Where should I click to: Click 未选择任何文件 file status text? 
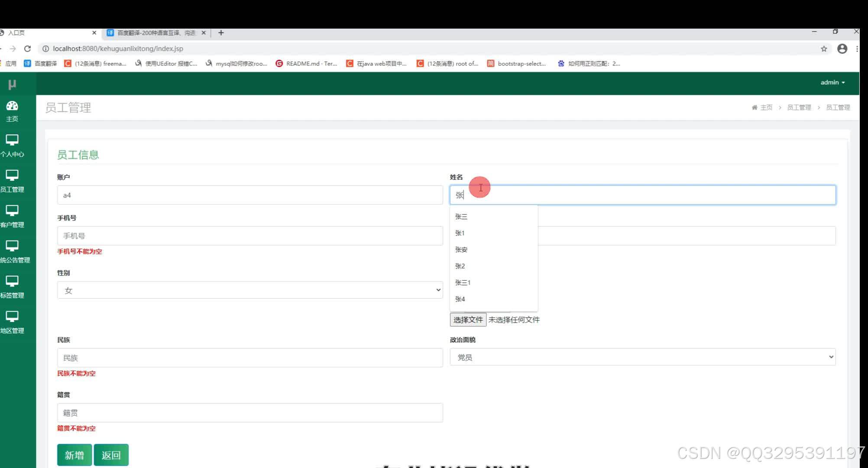(514, 320)
